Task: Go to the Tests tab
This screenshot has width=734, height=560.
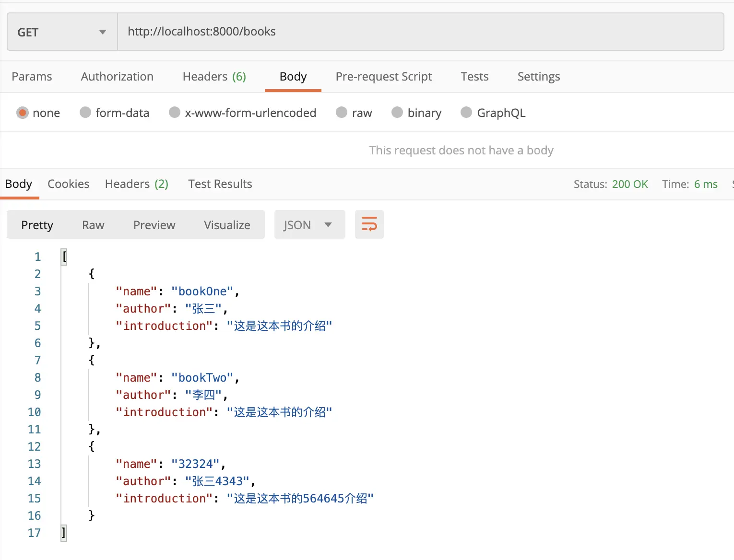Action: click(474, 77)
